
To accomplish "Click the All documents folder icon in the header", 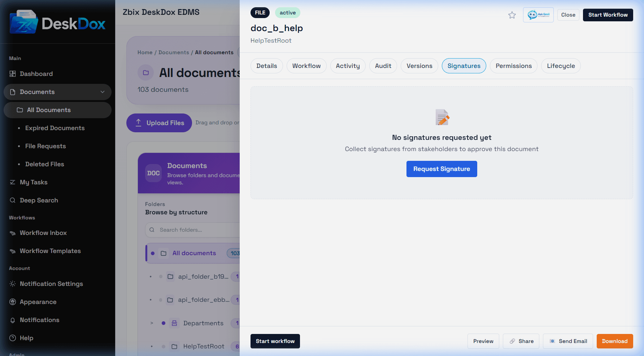I will click(x=146, y=73).
